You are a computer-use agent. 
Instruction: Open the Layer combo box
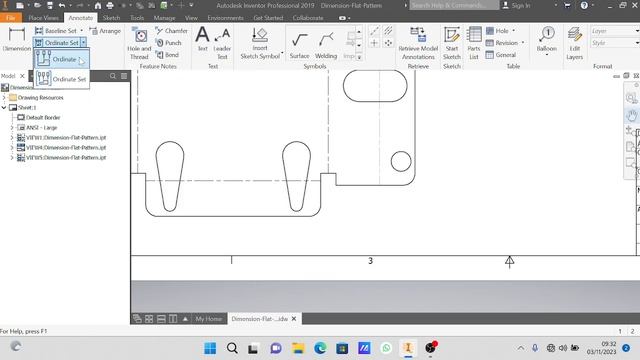[614, 31]
